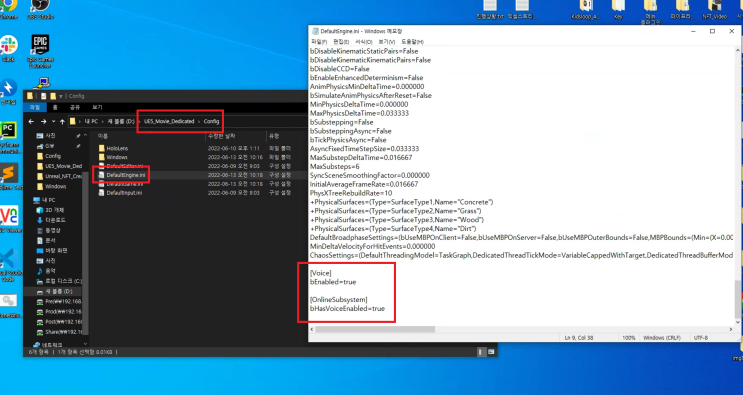Viewport: 743px width, 395px height.
Task: Open Notepad's 보기(V) menu
Action: (x=386, y=42)
